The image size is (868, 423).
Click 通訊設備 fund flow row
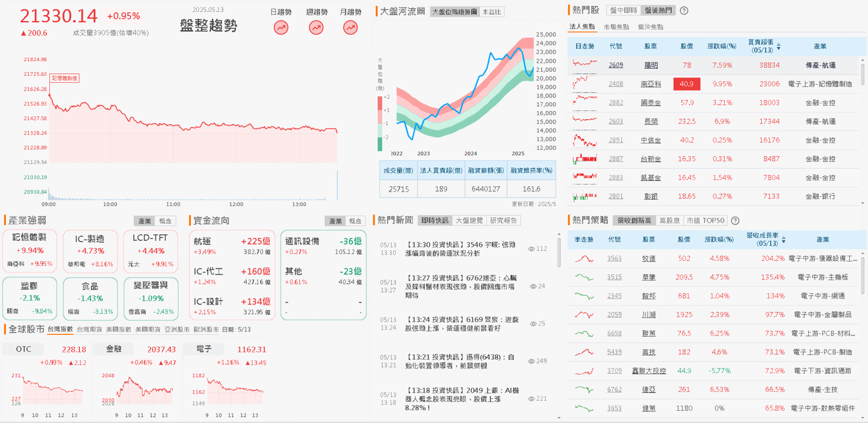[323, 246]
